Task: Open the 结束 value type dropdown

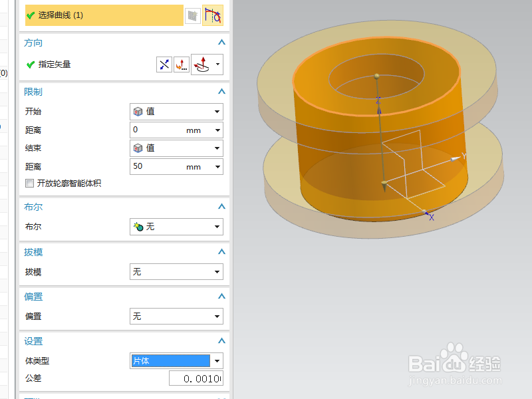Action: (176, 148)
